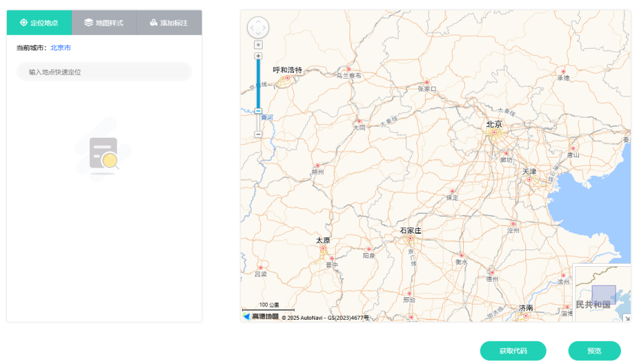Click the 唐山 city marker
This screenshot has width=639, height=364.
pyautogui.click(x=573, y=148)
